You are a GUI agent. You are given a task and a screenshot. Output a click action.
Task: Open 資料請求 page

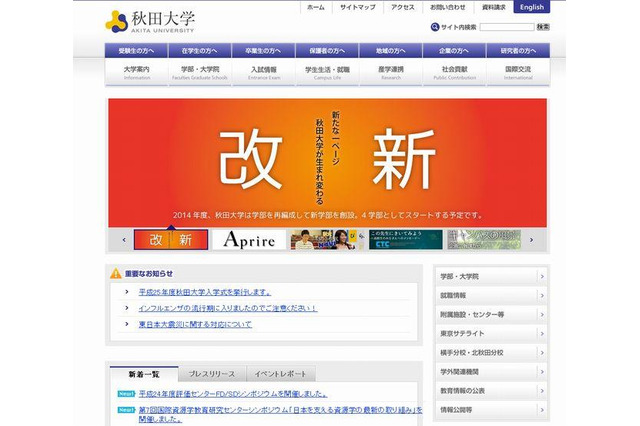tap(494, 7)
